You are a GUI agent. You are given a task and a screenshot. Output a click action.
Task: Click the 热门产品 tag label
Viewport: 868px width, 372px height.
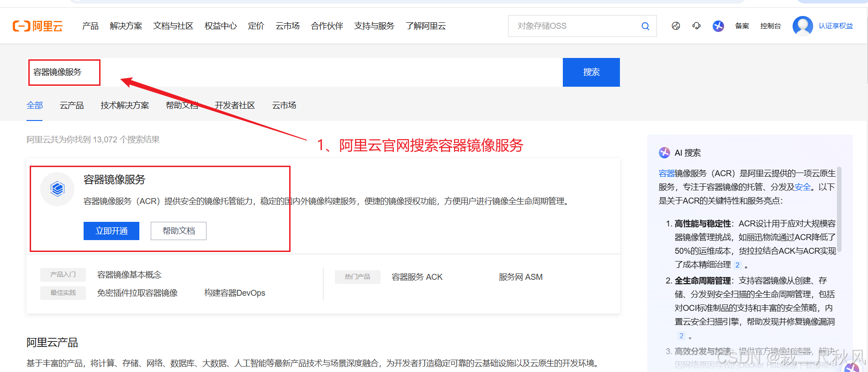click(358, 277)
